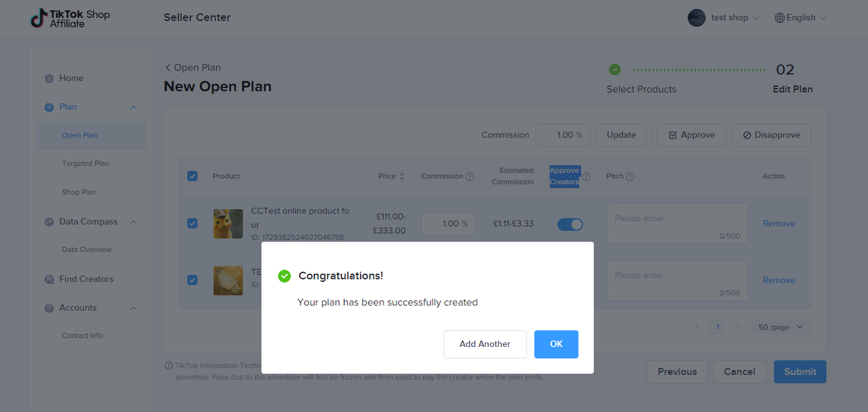Click the Commission info help icon
Image resolution: width=868 pixels, height=412 pixels.
pyautogui.click(x=469, y=176)
